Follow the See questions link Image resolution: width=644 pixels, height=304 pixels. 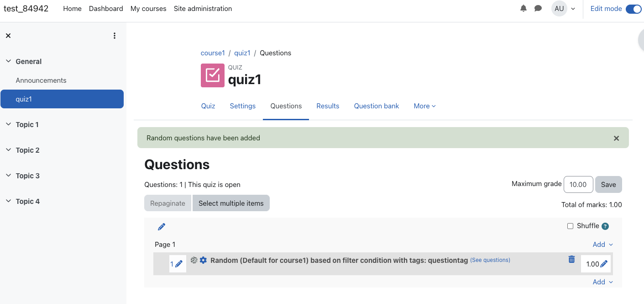[490, 260]
